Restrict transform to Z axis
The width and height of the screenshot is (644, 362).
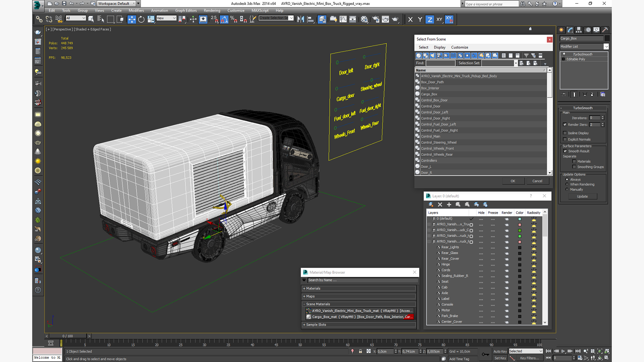(430, 19)
